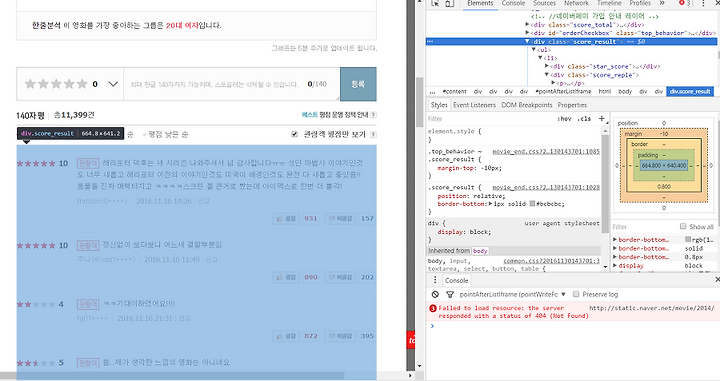Click the blue 등록 submit button

(358, 84)
